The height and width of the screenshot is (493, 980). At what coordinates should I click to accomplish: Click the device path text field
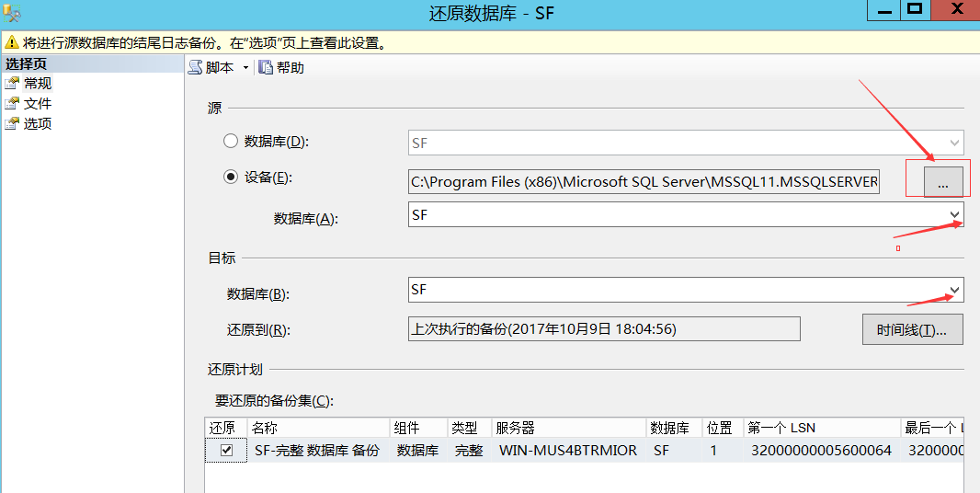644,182
